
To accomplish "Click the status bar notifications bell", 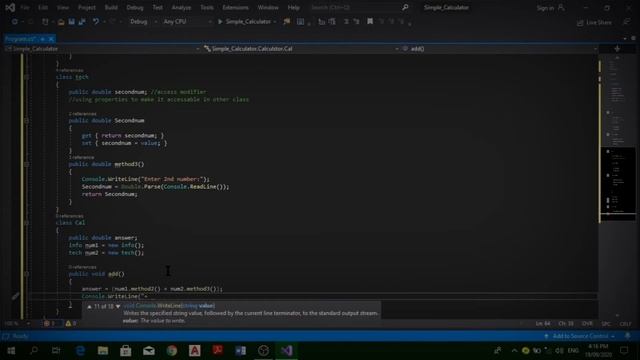I will (628, 336).
